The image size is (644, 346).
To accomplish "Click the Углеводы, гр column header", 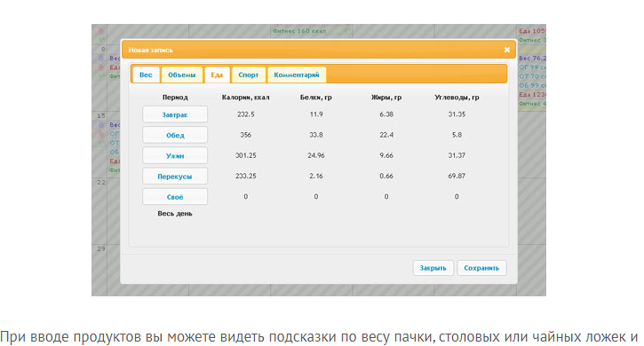I will click(457, 98).
